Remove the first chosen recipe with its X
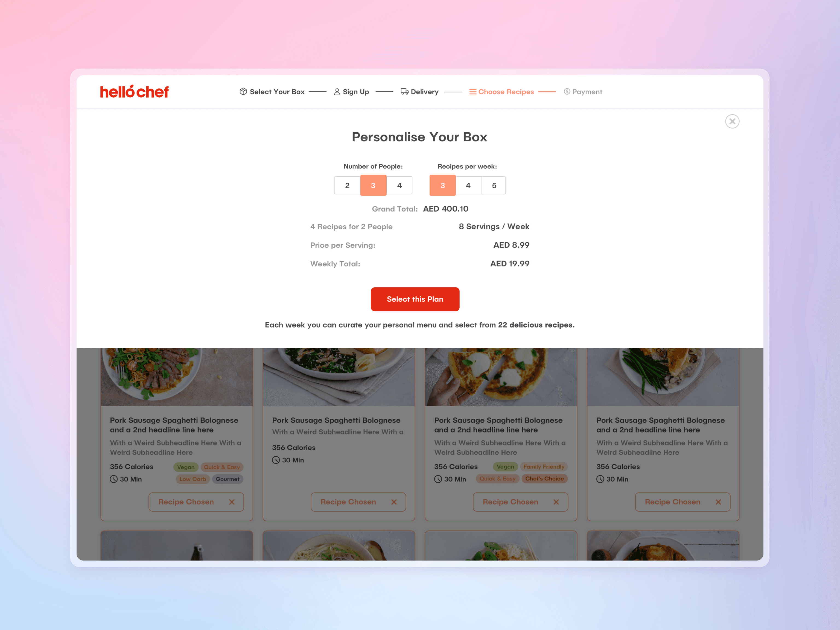Screen dimensions: 840x630 [232, 502]
